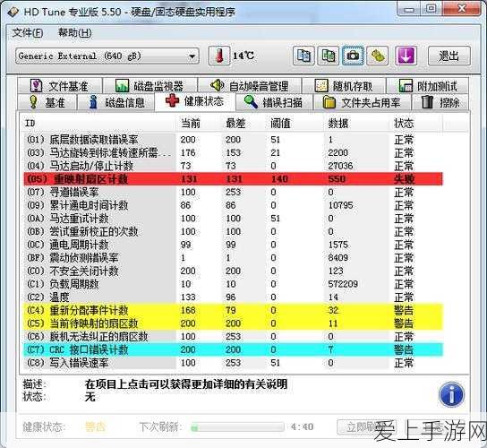Image resolution: width=487 pixels, height=448 pixels.
Task: Click the copy screenshot to clipboard icon
Action: point(328,56)
